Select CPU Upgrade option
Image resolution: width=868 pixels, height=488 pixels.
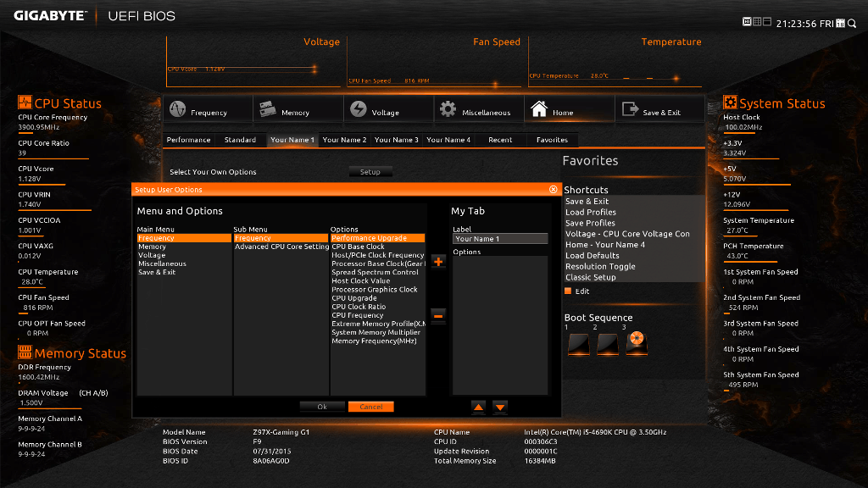tap(377, 298)
